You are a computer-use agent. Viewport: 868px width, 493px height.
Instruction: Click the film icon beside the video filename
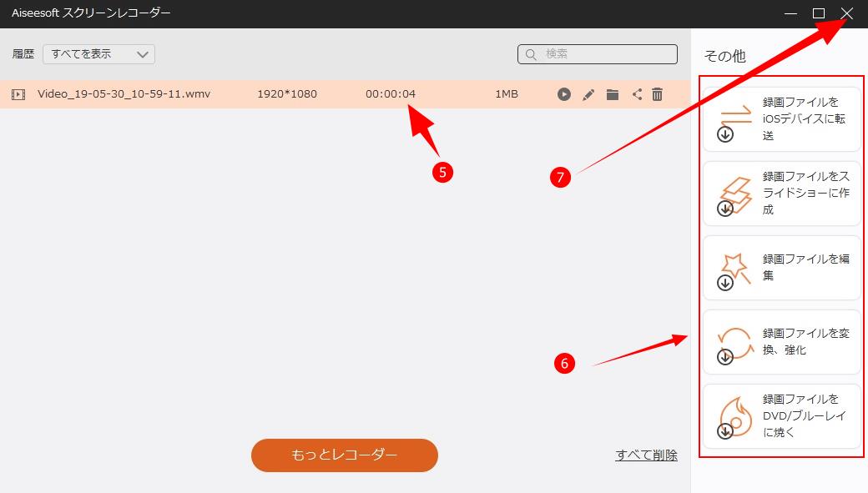tap(18, 94)
